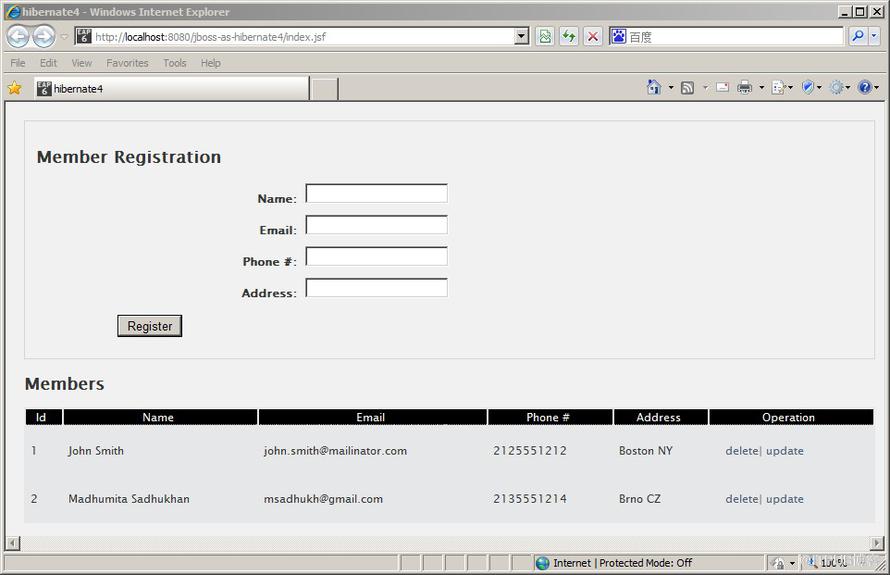Click the Name input field

point(376,194)
